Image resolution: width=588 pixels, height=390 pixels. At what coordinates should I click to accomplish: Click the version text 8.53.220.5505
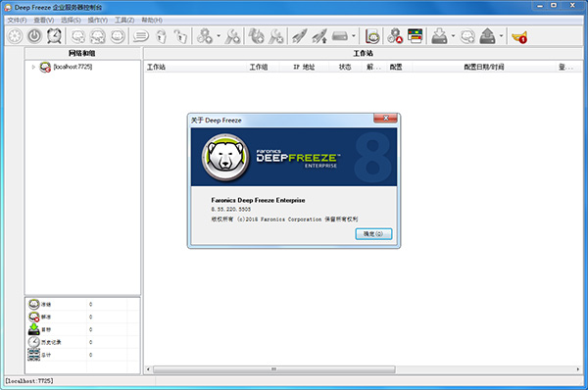pyautogui.click(x=231, y=210)
